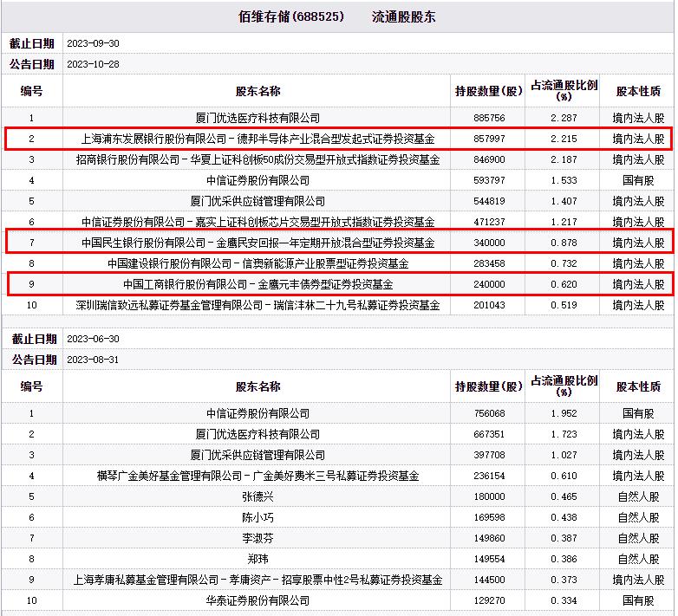The image size is (678, 616).
Task: Click 中信证券股份有限公司 with 756068 shares
Action: [258, 413]
